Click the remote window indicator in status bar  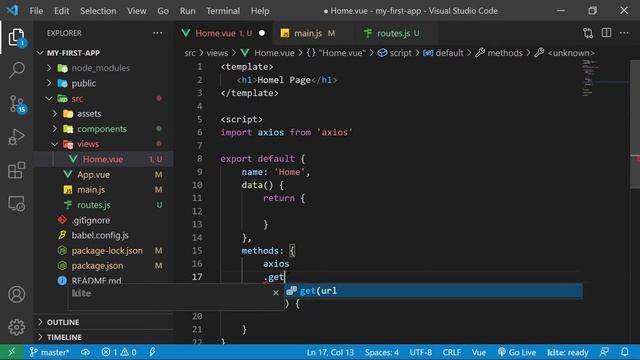point(11,352)
